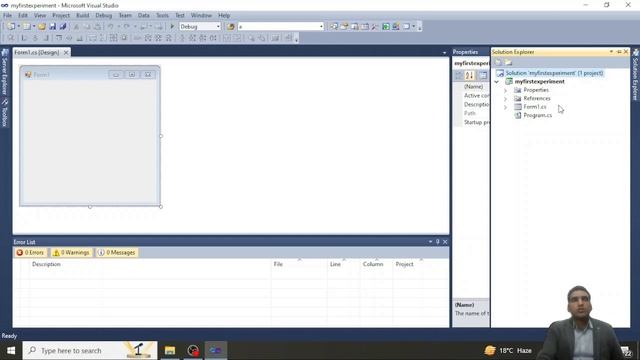Click the Align to Grid layout icon

11,38
